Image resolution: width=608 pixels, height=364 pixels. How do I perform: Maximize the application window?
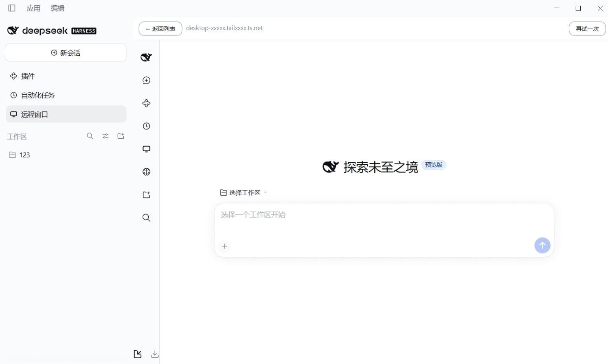pos(578,8)
